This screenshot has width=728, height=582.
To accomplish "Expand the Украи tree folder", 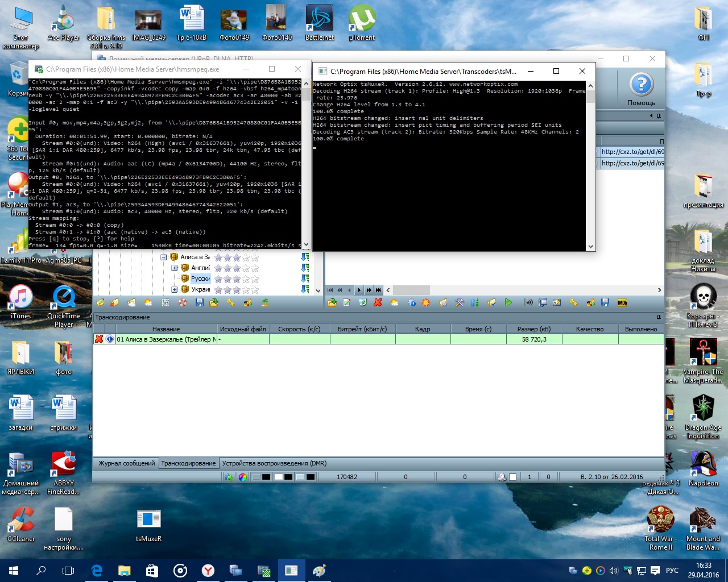I will (175, 290).
